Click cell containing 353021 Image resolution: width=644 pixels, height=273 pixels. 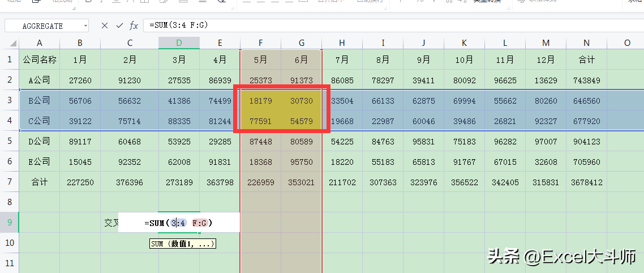pos(302,182)
